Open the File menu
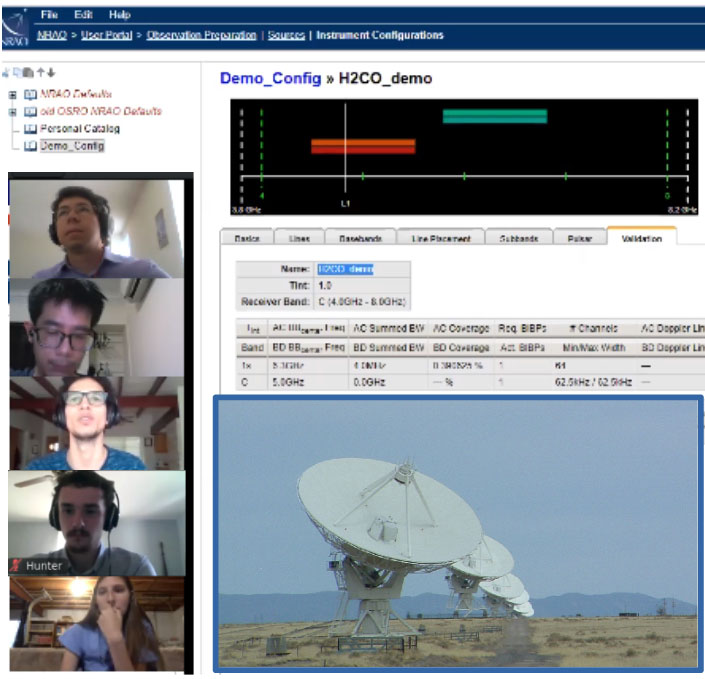This screenshot has width=705, height=679. pyautogui.click(x=49, y=15)
